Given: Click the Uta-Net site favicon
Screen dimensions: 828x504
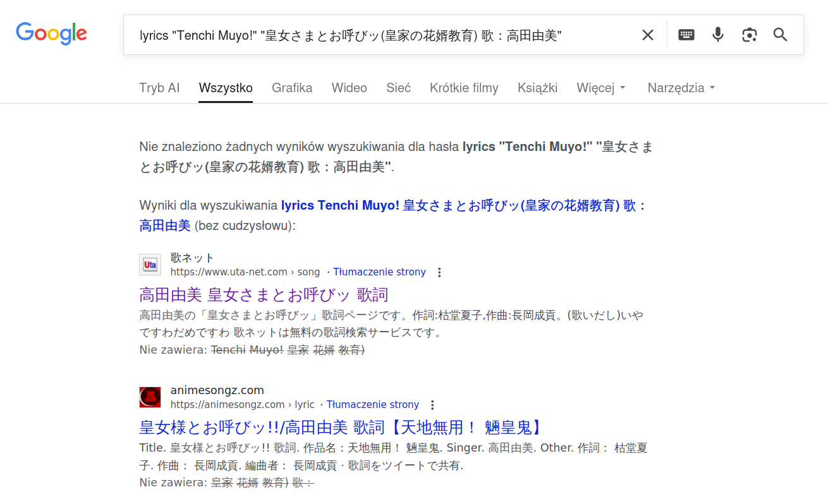Looking at the screenshot, I should coord(150,265).
